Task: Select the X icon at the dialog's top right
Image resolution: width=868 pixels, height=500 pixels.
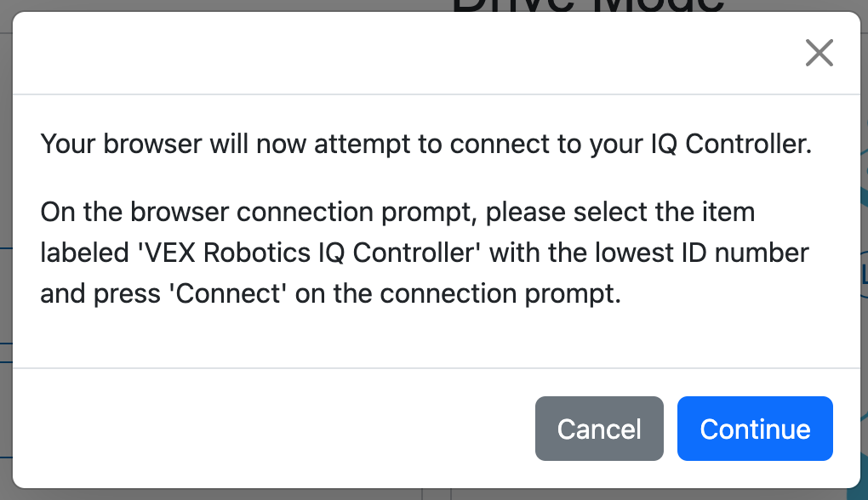Action: [819, 53]
